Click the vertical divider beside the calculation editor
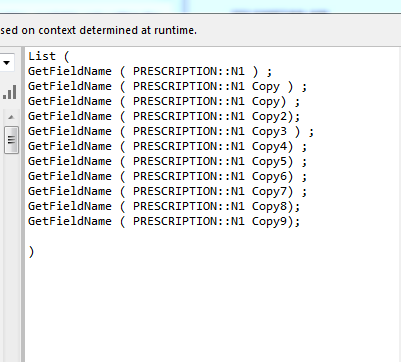Image resolution: width=401 pixels, height=362 pixels. (x=23, y=204)
